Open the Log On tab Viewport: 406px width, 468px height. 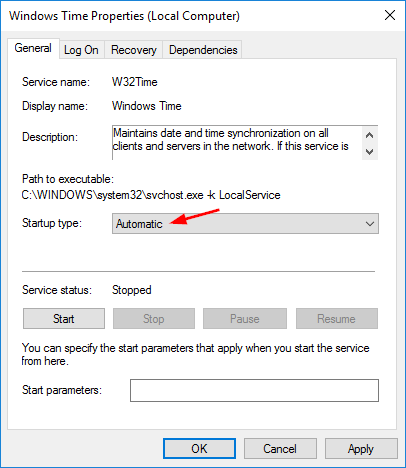click(81, 50)
